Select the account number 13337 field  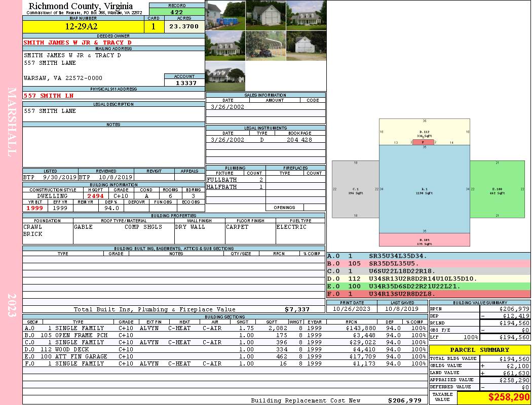[x=184, y=83]
